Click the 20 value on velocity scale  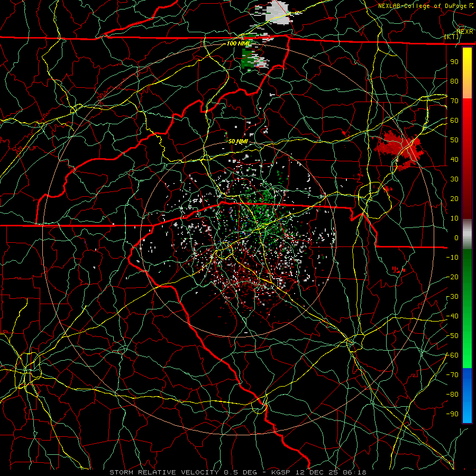point(454,199)
